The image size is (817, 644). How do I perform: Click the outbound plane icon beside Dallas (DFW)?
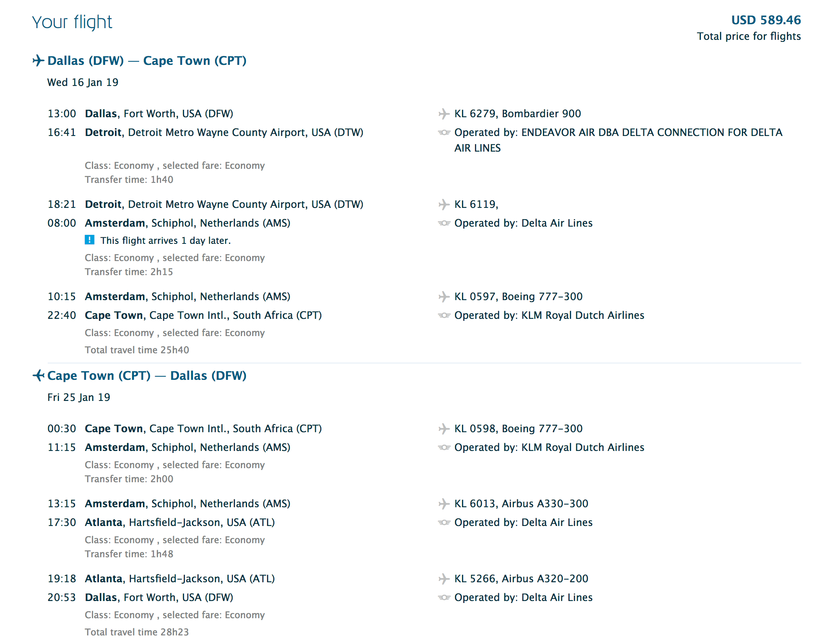38,61
